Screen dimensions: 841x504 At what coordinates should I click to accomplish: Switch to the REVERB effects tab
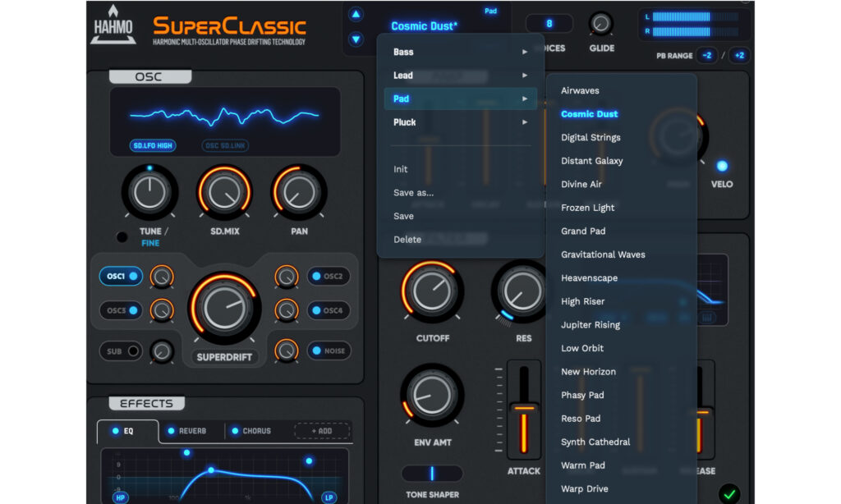point(187,431)
